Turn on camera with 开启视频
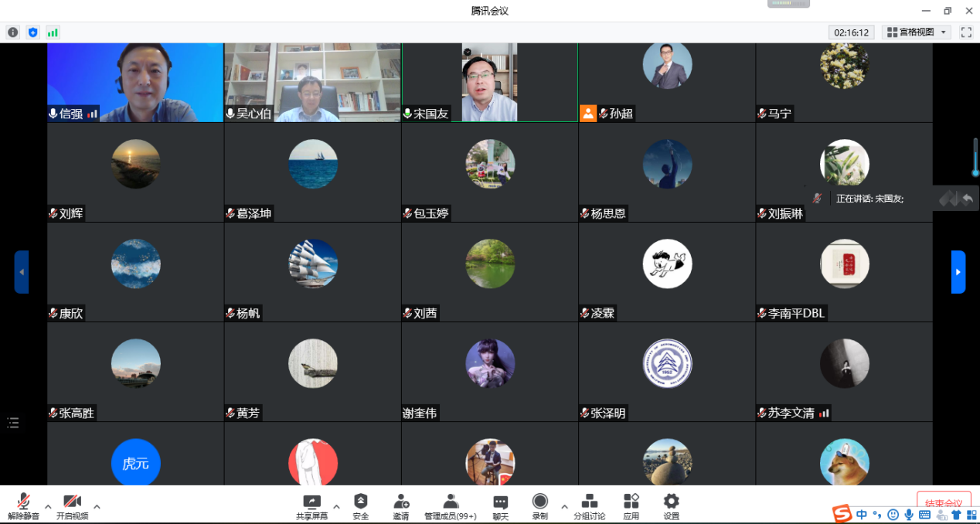 pos(72,507)
